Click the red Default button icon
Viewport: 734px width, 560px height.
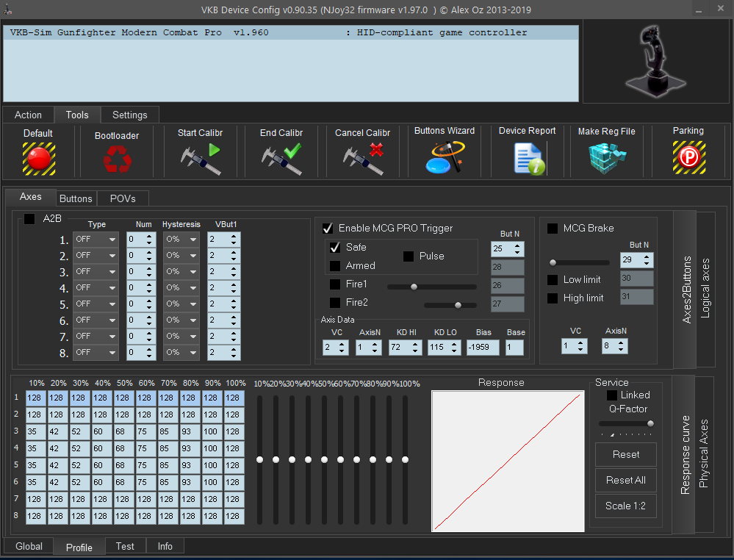[38, 158]
